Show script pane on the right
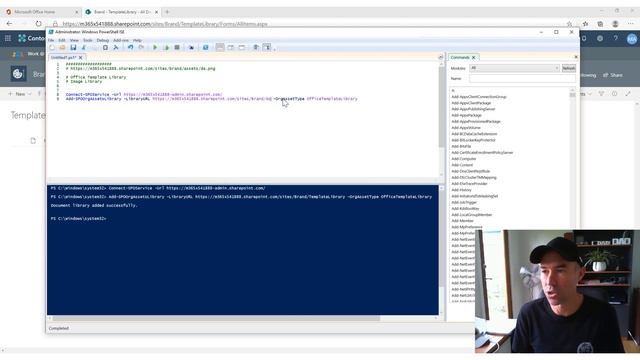The width and height of the screenshot is (640, 360). coord(231,48)
